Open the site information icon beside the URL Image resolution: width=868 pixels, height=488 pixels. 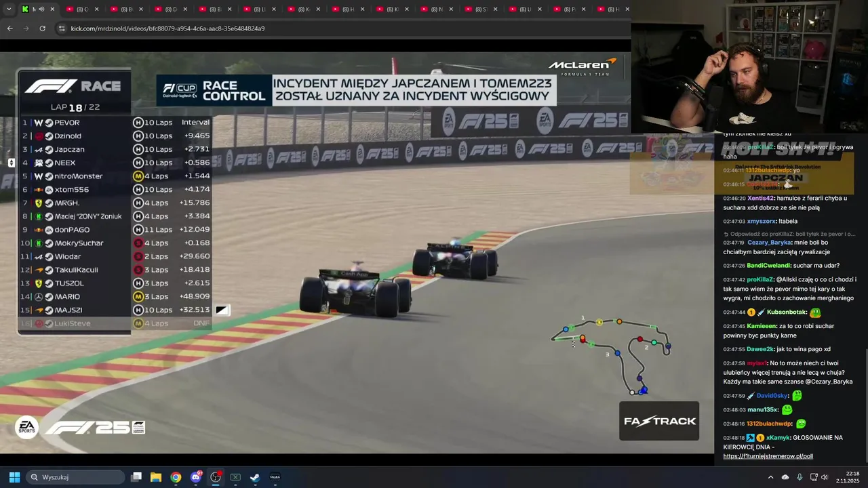[62, 28]
